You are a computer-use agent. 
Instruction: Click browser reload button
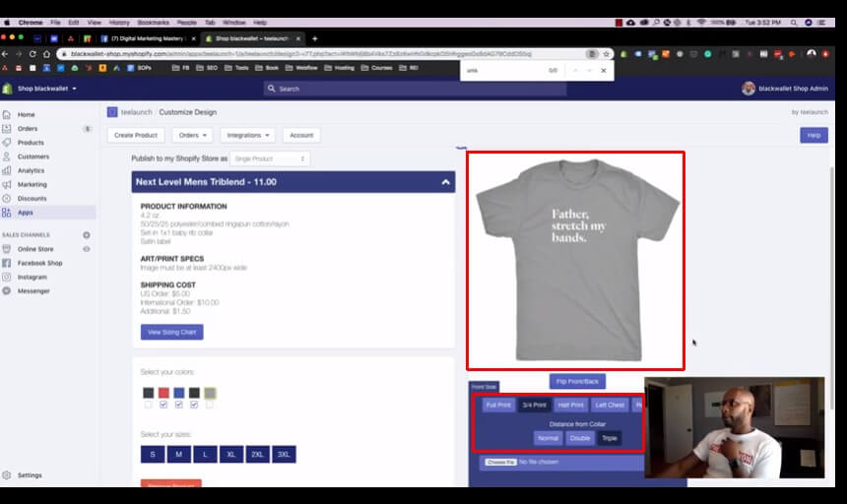[33, 54]
